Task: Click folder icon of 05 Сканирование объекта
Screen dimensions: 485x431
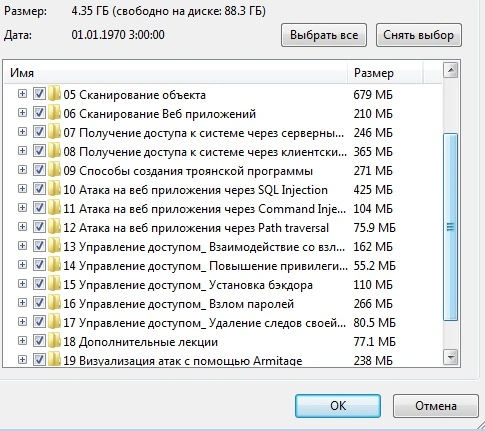Action: pos(54,94)
